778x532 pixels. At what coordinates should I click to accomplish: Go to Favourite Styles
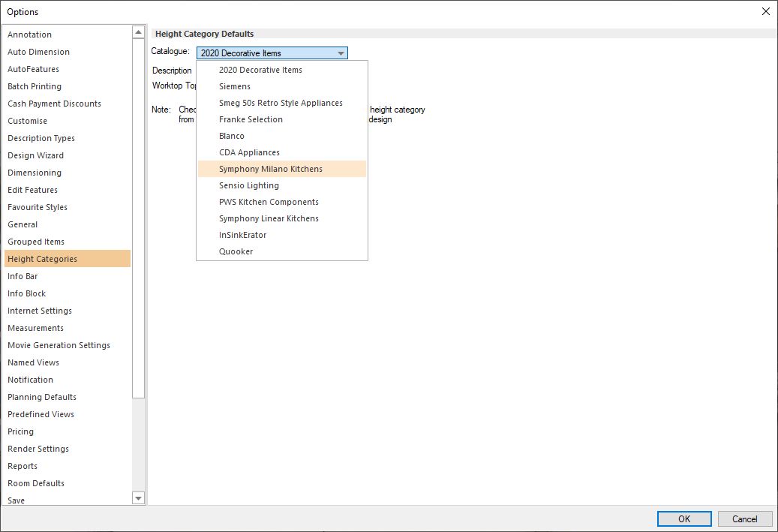[x=68, y=207]
